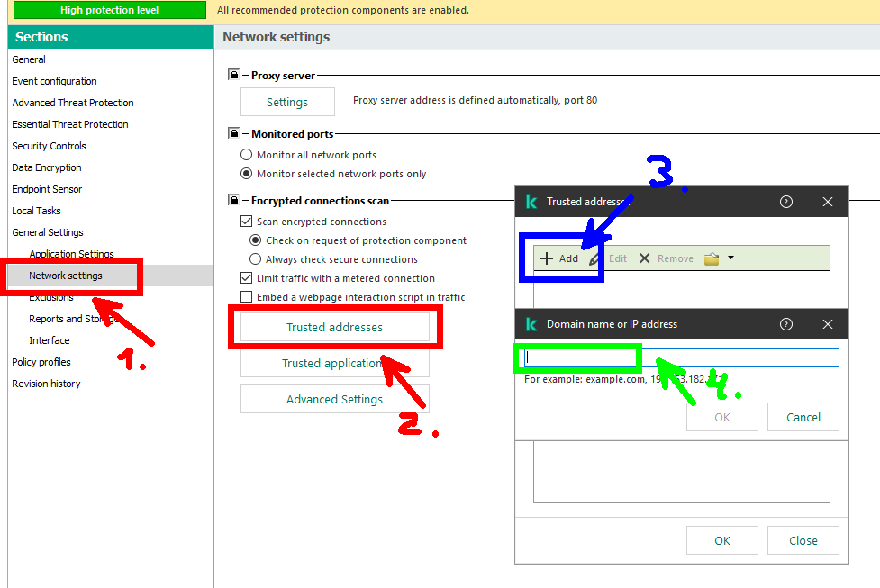Click the lower trusted addresses list area
Viewport: 880px width, 588px height.
(681, 472)
